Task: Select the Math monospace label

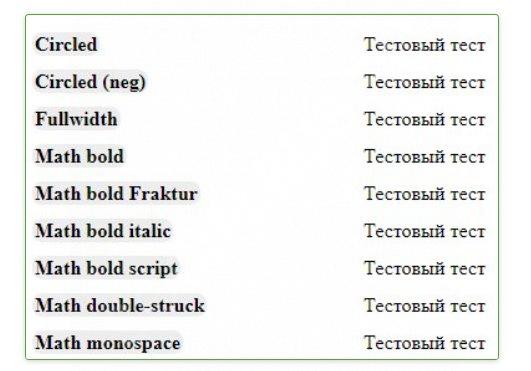Action: pos(108,343)
